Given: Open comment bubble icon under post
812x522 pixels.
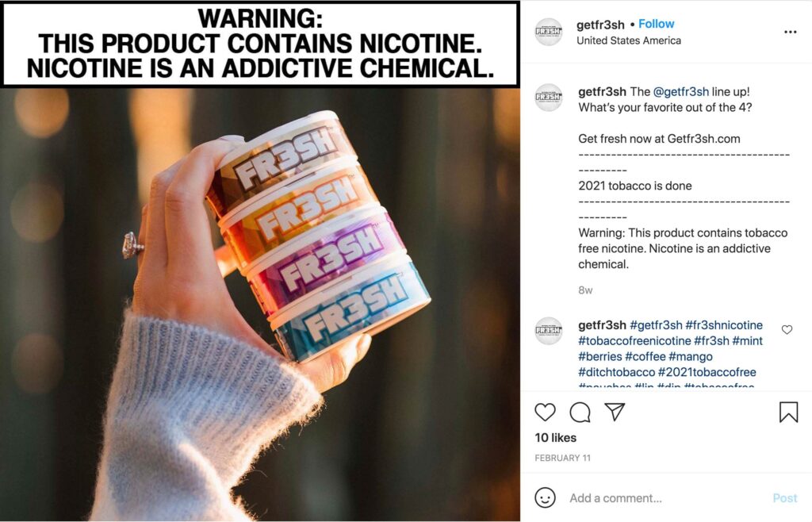Looking at the screenshot, I should click(x=580, y=413).
